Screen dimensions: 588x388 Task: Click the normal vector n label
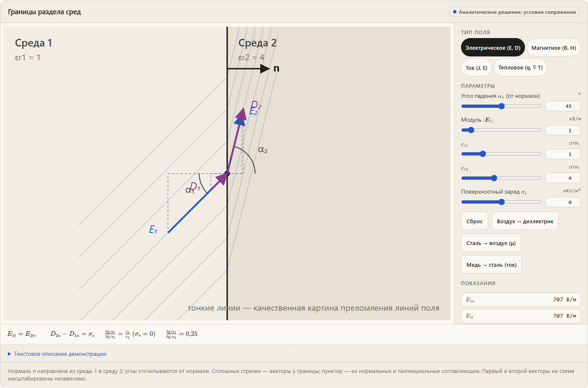pos(276,69)
